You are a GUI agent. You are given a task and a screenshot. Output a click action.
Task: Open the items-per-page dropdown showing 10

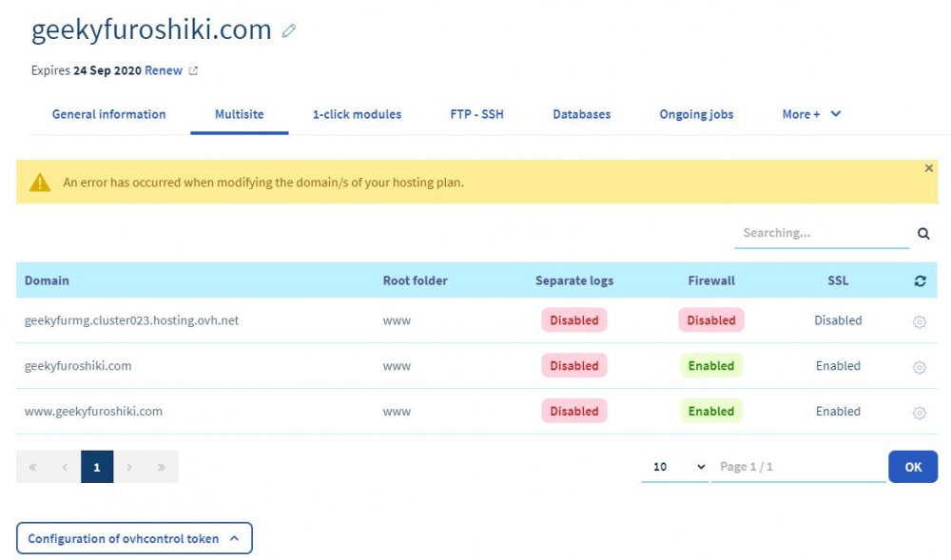[x=675, y=466]
